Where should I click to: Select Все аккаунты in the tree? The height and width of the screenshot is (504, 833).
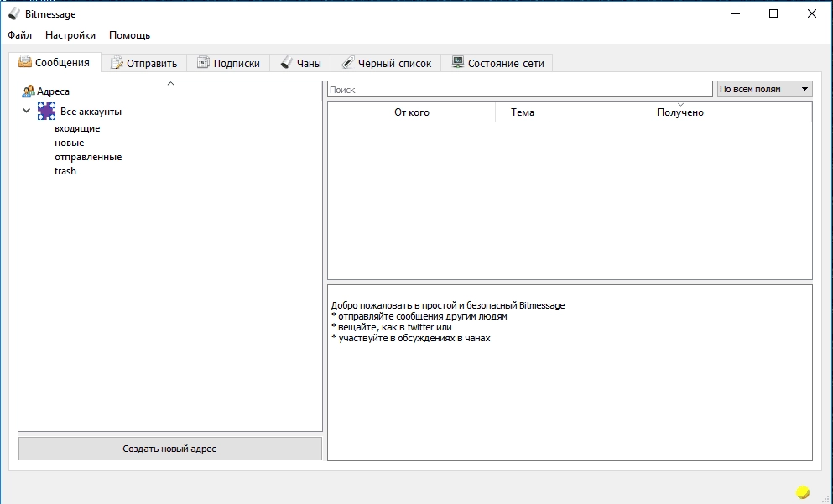point(91,112)
